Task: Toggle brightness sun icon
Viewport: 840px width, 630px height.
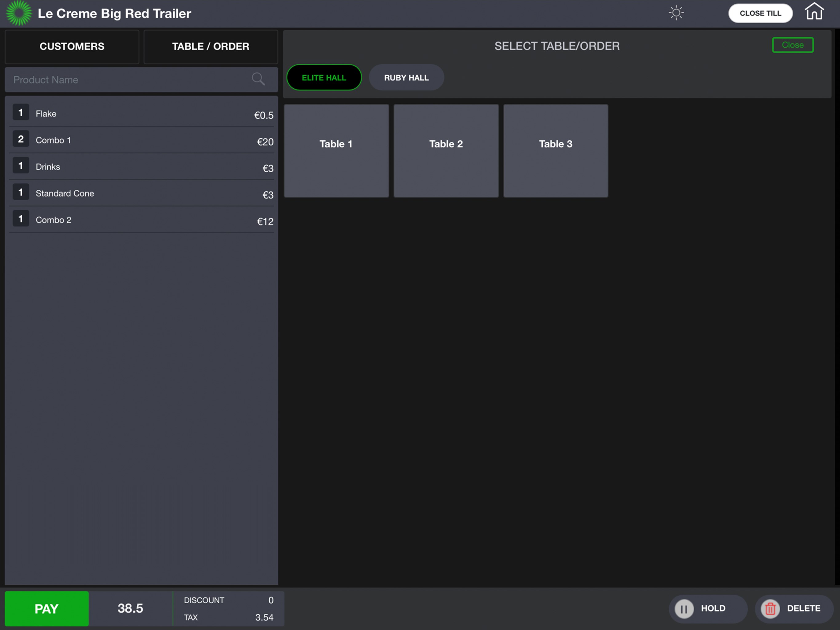Action: tap(676, 13)
